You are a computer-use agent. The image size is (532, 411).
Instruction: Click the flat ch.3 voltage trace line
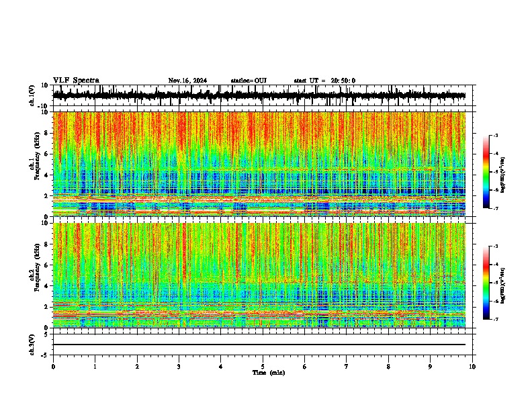(x=259, y=345)
